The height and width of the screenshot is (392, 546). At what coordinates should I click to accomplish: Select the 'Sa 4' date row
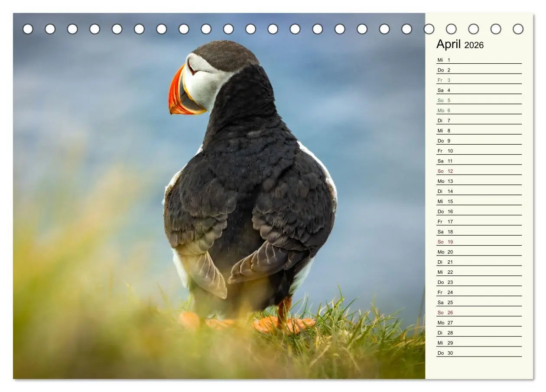pos(479,90)
